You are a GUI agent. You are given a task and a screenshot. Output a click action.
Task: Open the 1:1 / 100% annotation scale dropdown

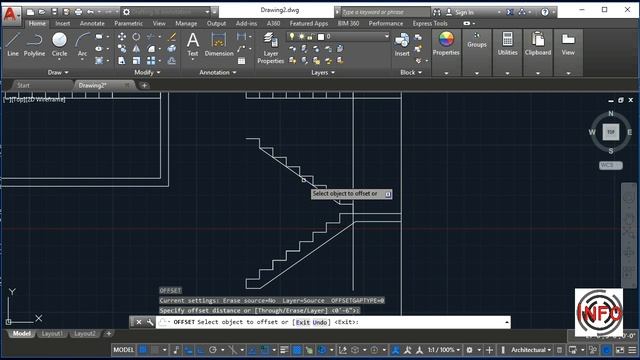(444, 350)
